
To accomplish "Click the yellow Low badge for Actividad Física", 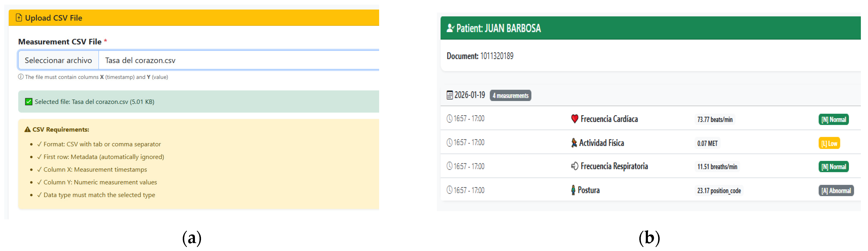I will pyautogui.click(x=829, y=143).
